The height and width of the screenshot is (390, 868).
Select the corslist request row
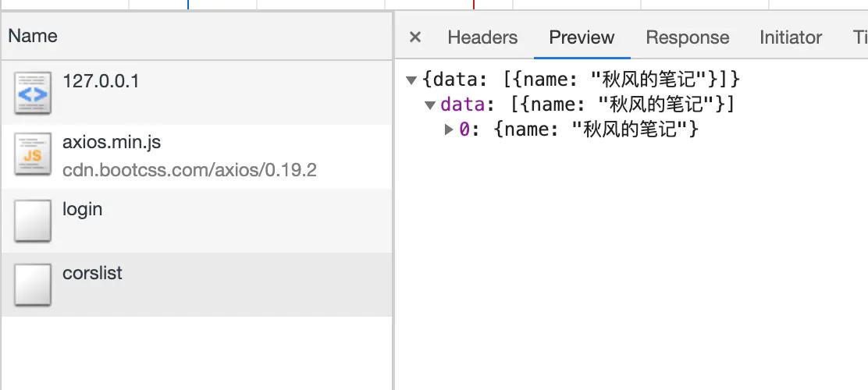[x=197, y=285]
